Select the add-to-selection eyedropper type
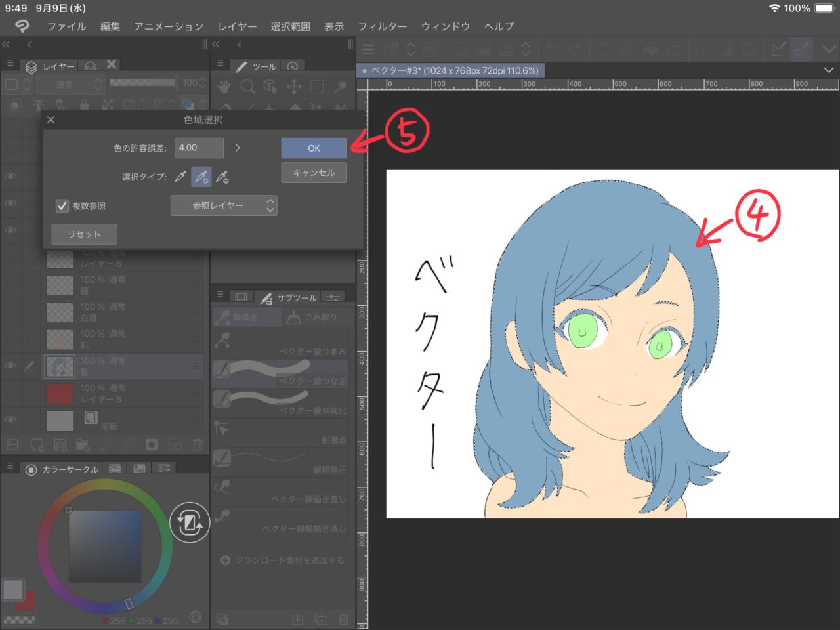Screen dimensions: 840x630 click(201, 177)
